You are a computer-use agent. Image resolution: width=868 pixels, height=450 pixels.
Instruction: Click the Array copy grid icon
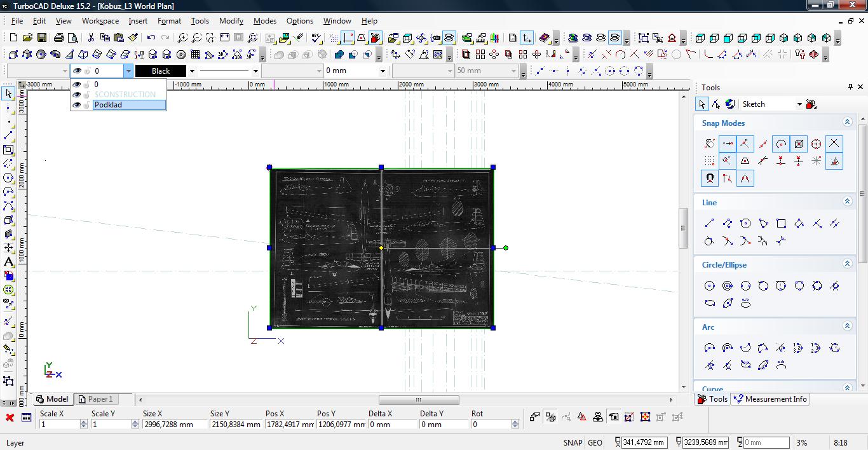[x=480, y=55]
